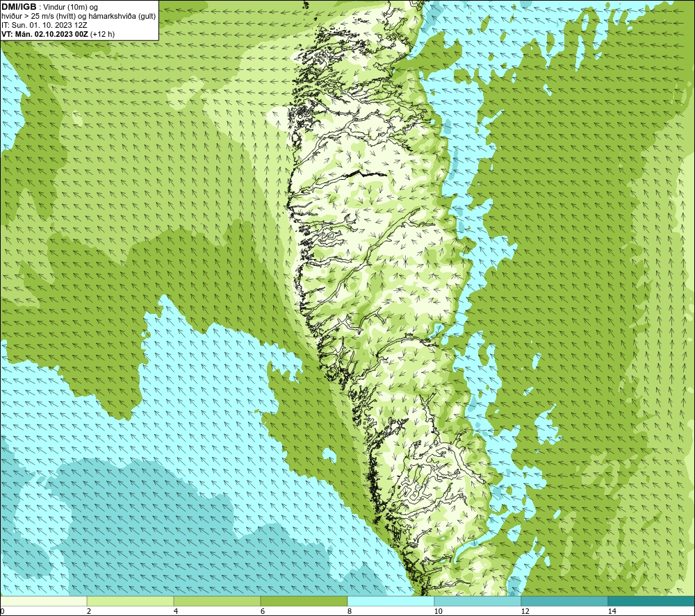Click the darkest teal legend segment above 14

(652, 601)
